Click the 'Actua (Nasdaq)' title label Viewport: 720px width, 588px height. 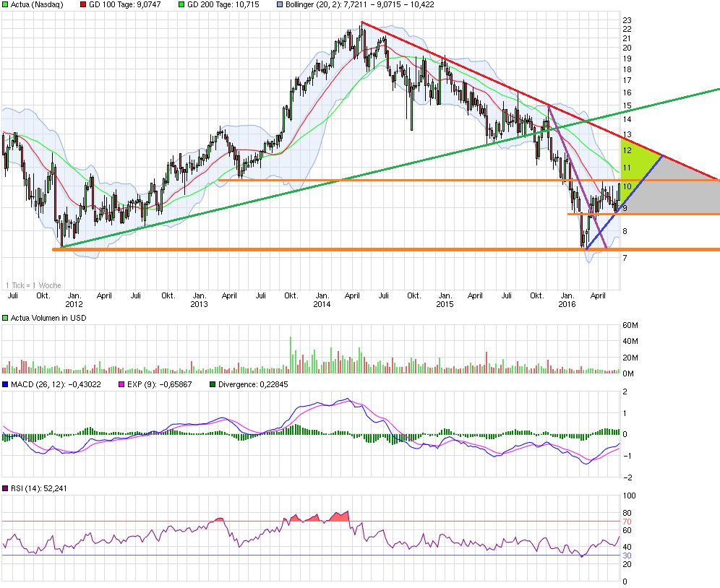[36, 5]
